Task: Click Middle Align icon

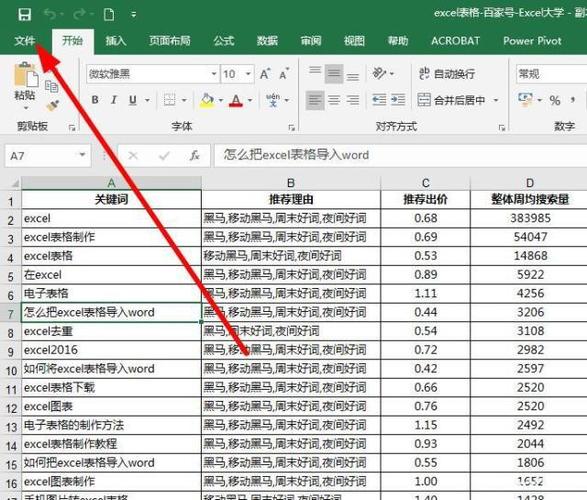Action: (x=334, y=74)
